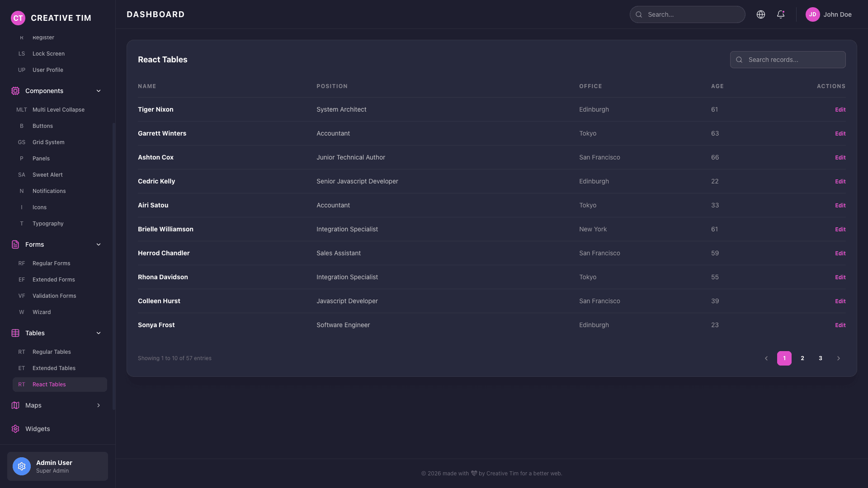This screenshot has height=488, width=868.
Task: Click the Forms document icon
Action: (15, 244)
